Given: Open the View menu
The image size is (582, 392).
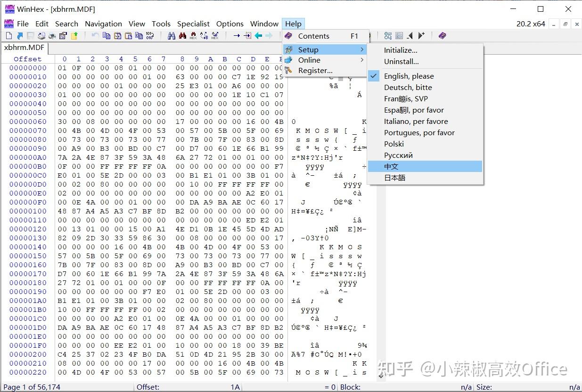Looking at the screenshot, I should (137, 24).
